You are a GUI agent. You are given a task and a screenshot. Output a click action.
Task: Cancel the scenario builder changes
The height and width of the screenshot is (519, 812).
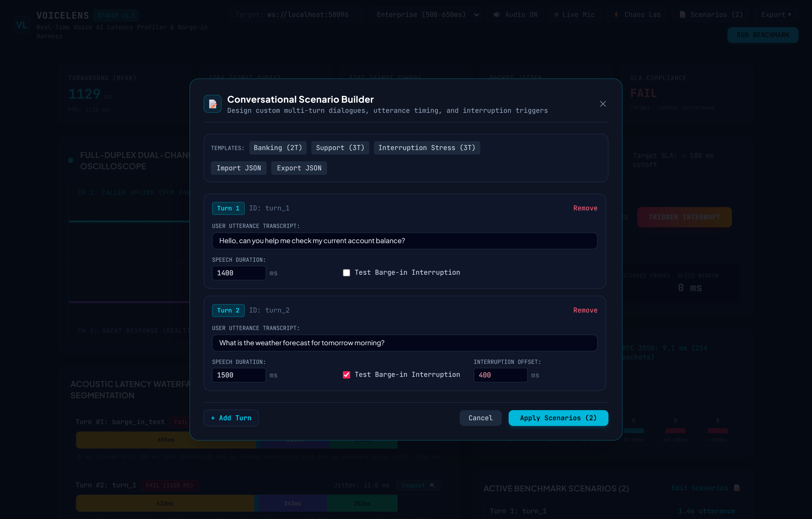pyautogui.click(x=480, y=418)
